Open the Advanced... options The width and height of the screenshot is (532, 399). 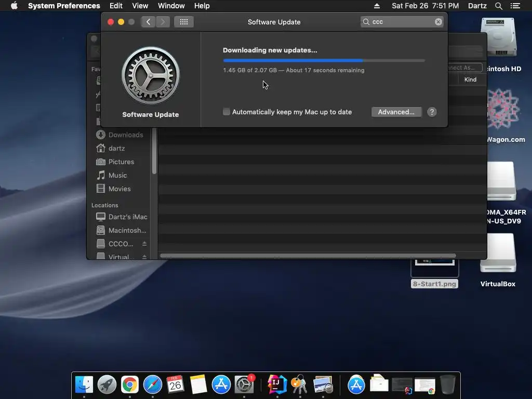tap(396, 112)
